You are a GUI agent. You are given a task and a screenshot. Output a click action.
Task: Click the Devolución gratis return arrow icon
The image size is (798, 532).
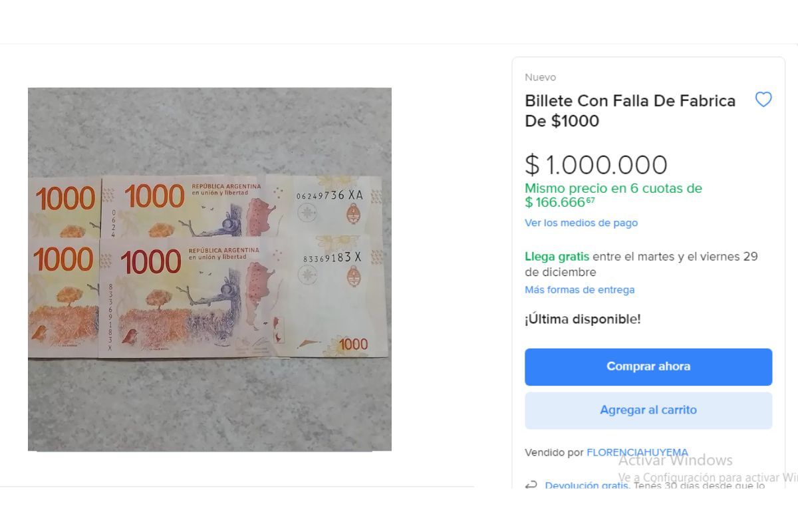pos(531,485)
